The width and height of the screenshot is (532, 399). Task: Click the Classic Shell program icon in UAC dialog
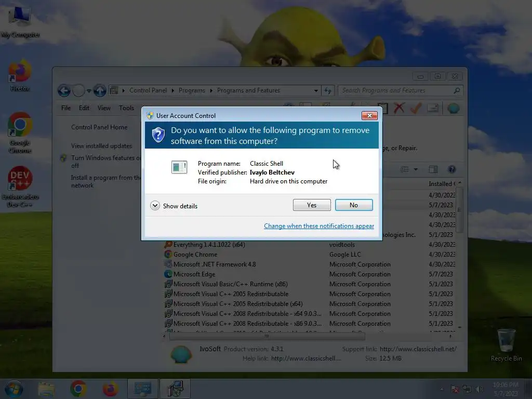(x=179, y=167)
